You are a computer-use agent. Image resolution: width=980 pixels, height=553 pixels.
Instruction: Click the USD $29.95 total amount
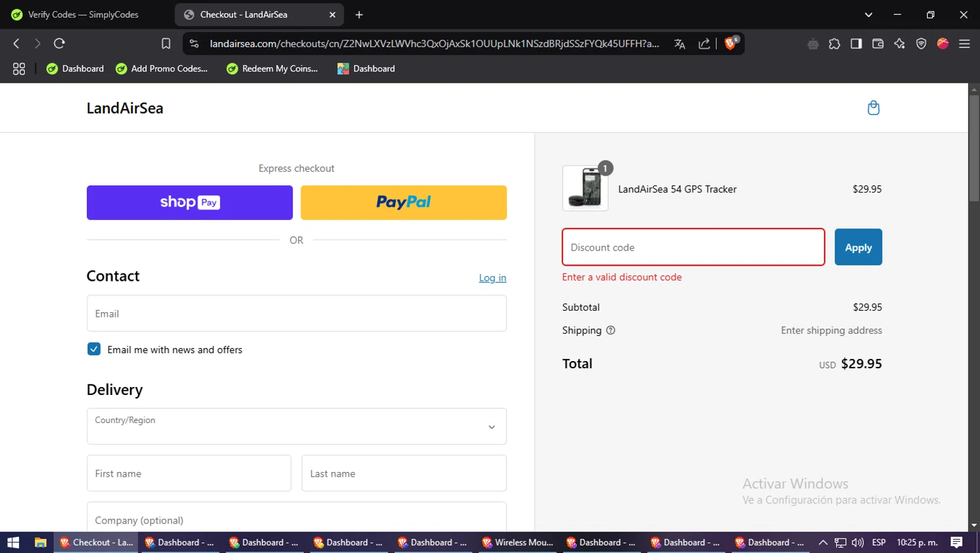[850, 364]
